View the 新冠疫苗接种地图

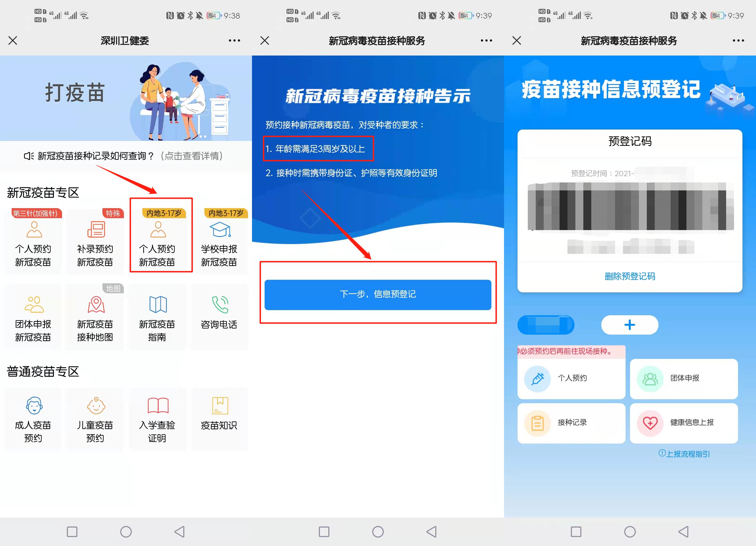point(95,317)
